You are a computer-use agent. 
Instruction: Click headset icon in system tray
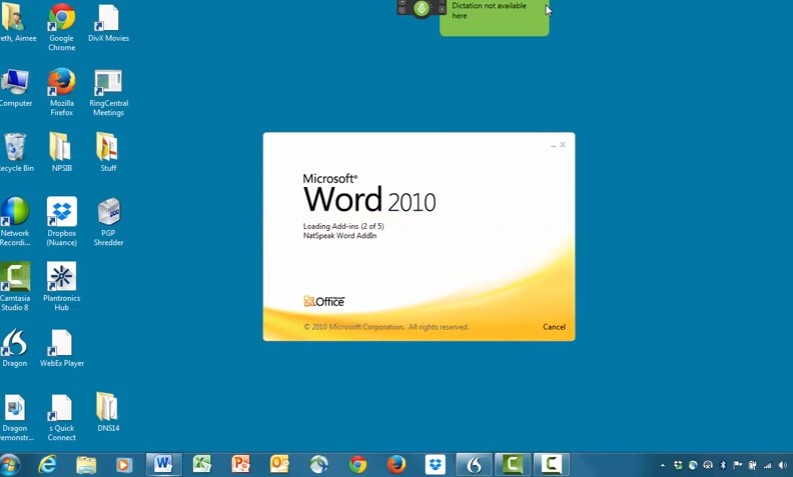708,465
